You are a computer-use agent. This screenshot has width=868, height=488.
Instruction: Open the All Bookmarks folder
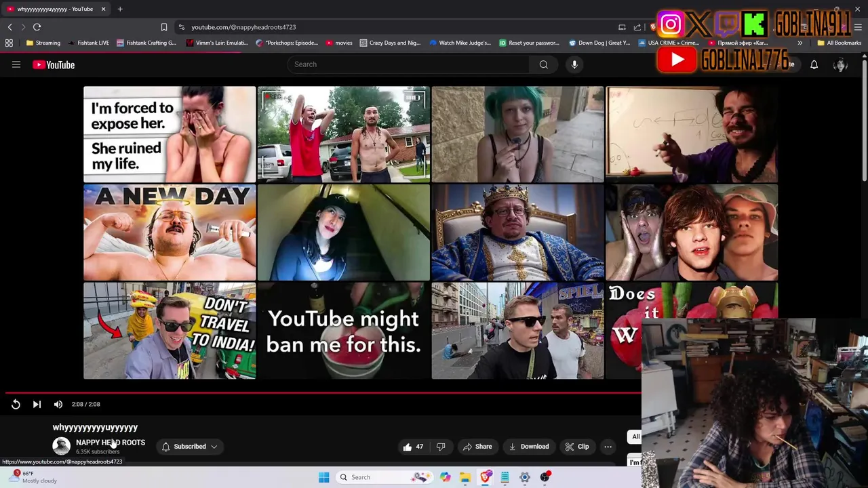click(x=839, y=43)
